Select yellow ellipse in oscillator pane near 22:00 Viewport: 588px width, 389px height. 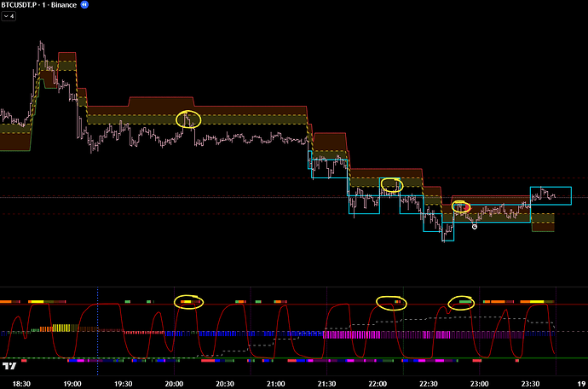pos(392,301)
